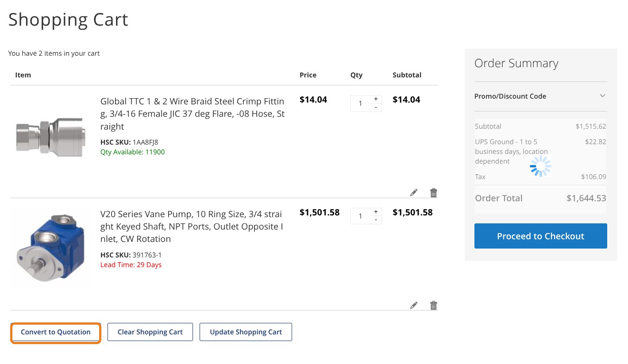Select the Tax $106.09 amount
This screenshot has width=628, height=364.
point(593,177)
